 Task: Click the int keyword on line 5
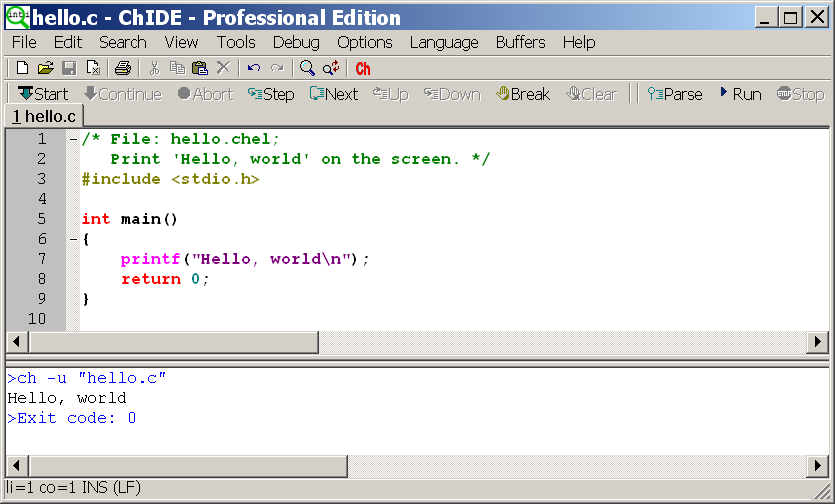coord(96,219)
